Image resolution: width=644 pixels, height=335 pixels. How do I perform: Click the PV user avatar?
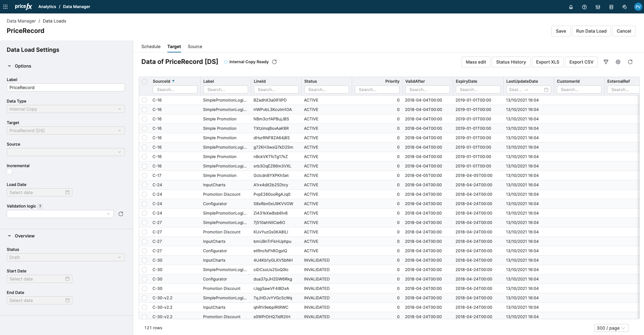coord(638,7)
